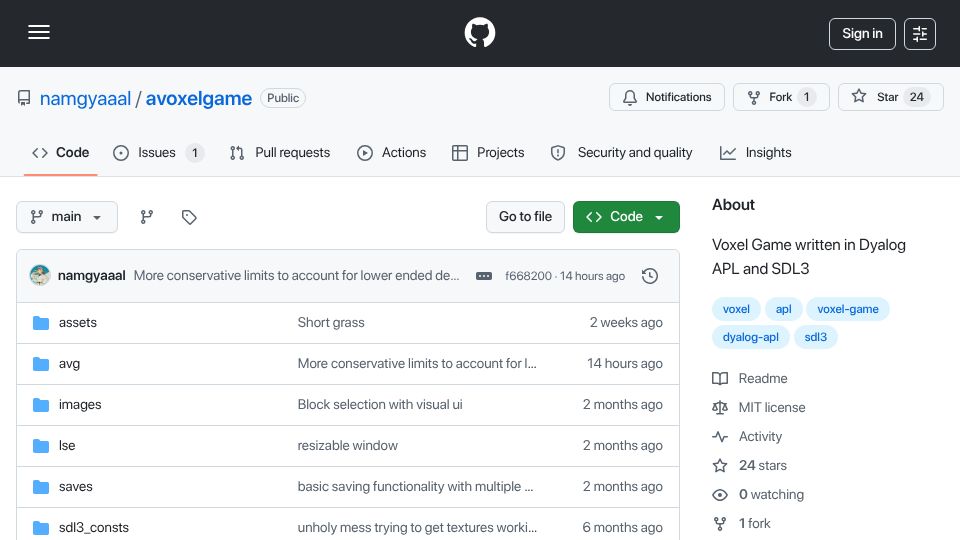Open commit f668200 hash link

[528, 276]
